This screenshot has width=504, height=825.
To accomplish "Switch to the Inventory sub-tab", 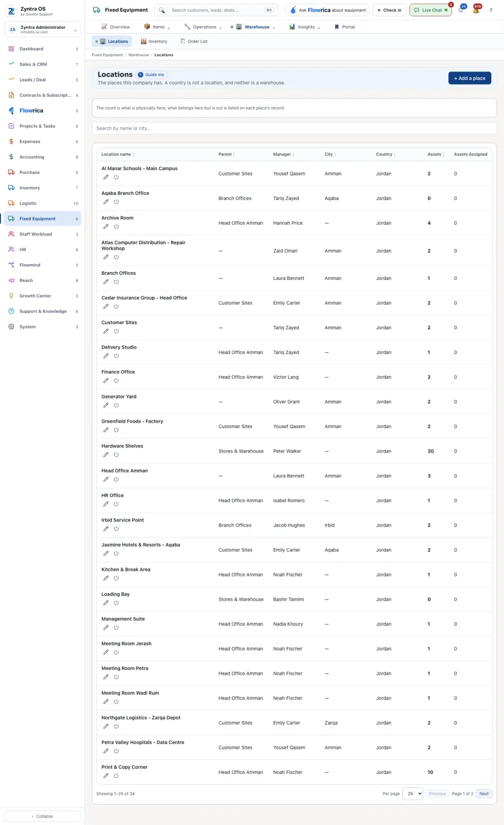I will point(154,41).
